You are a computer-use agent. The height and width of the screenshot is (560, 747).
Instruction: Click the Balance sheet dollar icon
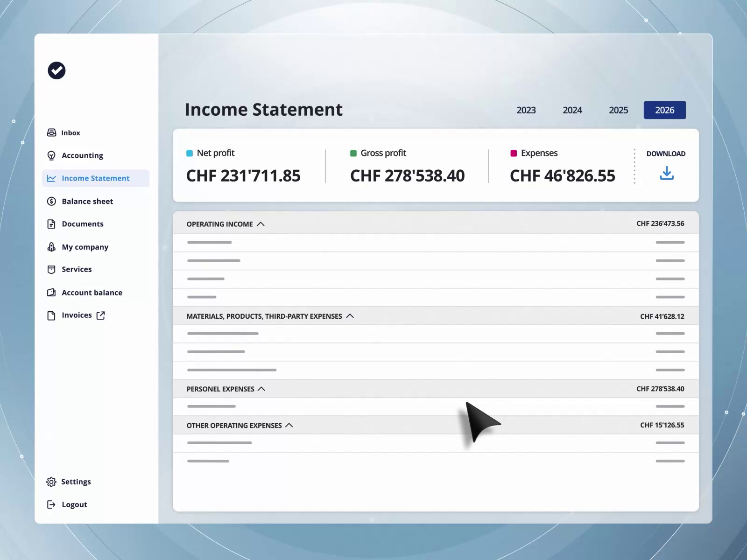51,201
